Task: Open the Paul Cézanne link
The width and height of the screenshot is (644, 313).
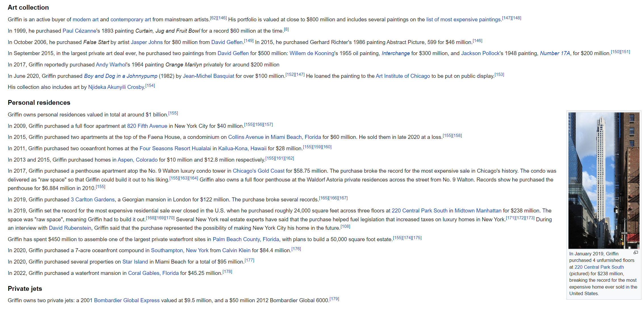Action: pos(79,31)
